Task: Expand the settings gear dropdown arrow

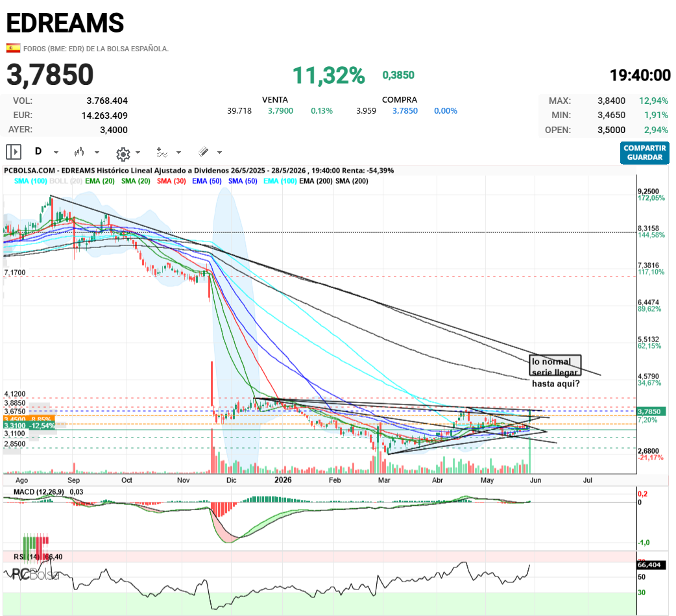Action: pos(138,153)
